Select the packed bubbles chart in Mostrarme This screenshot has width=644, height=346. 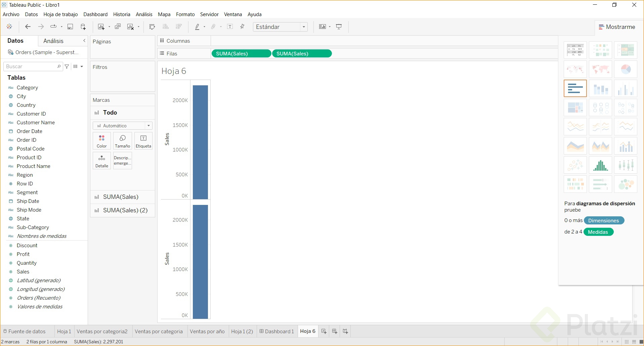click(x=626, y=184)
